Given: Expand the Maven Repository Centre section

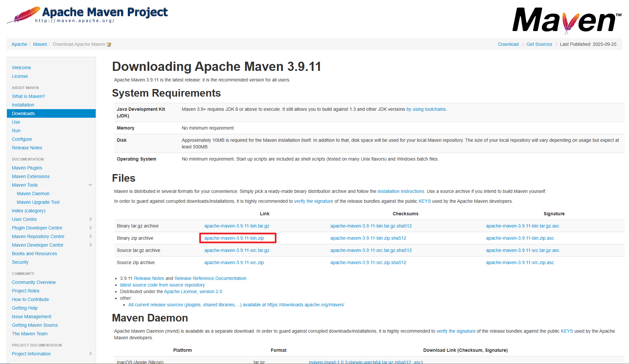Looking at the screenshot, I should (90, 236).
